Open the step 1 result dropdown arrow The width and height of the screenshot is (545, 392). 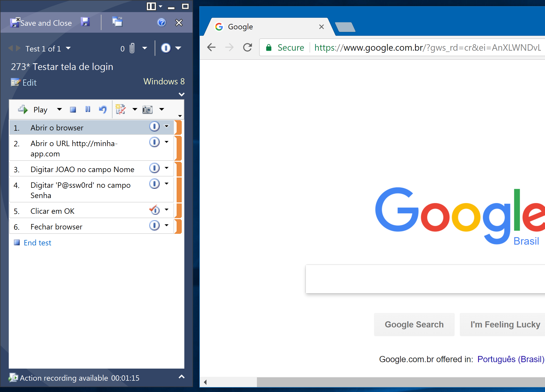tap(167, 126)
